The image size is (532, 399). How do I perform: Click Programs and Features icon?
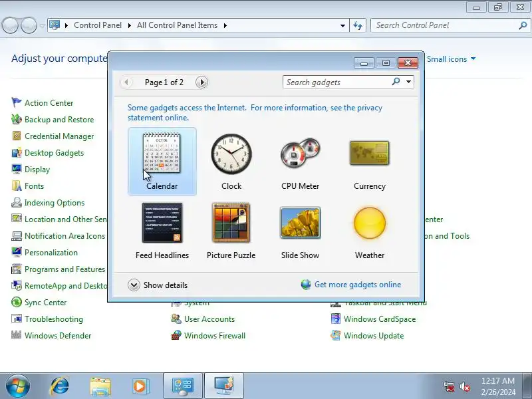pos(16,269)
